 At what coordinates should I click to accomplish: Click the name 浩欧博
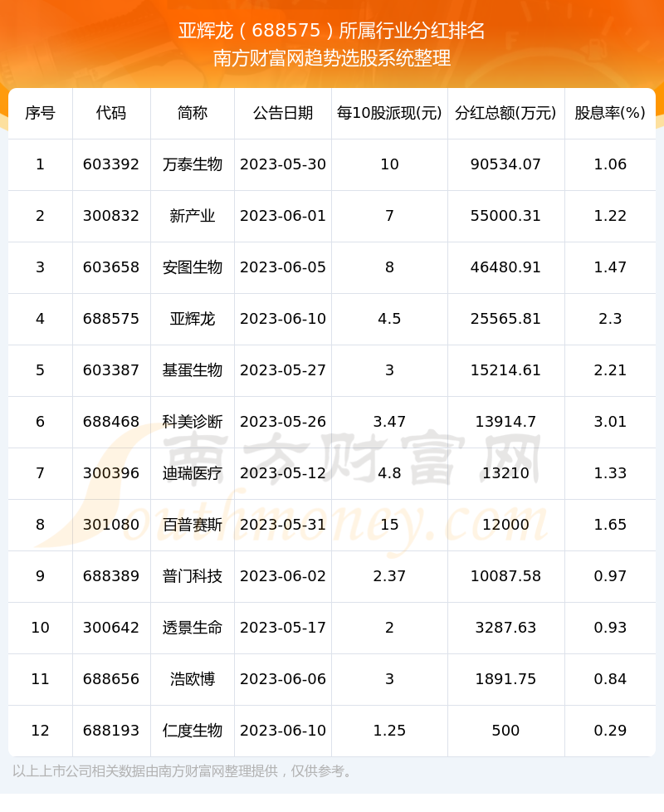pyautogui.click(x=192, y=679)
